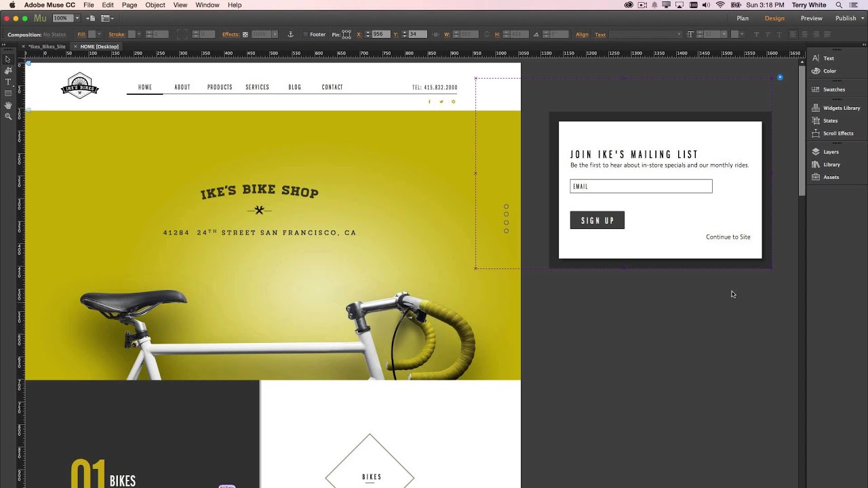This screenshot has width=868, height=488.
Task: Click the Effects checkerboard icon
Action: tap(245, 35)
